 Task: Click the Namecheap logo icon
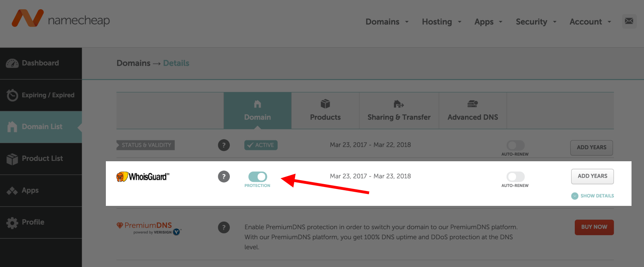point(28,18)
